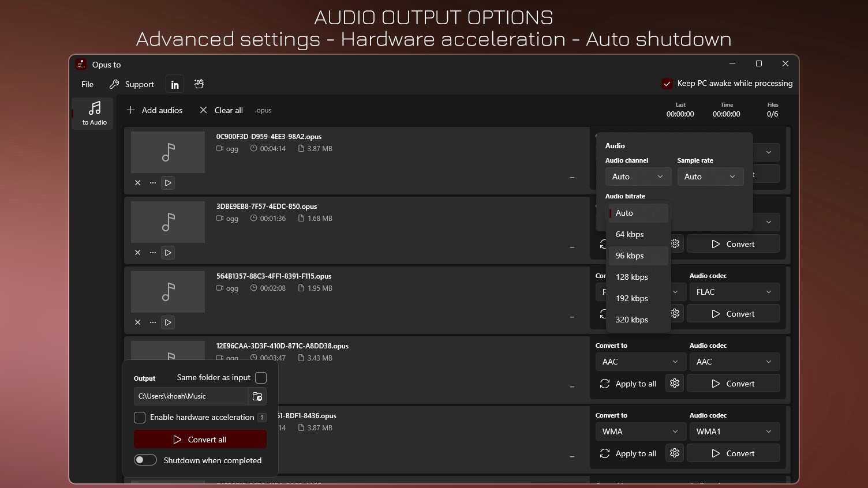The height and width of the screenshot is (488, 868).
Task: Expand the Audio channel dropdown
Action: 638,177
